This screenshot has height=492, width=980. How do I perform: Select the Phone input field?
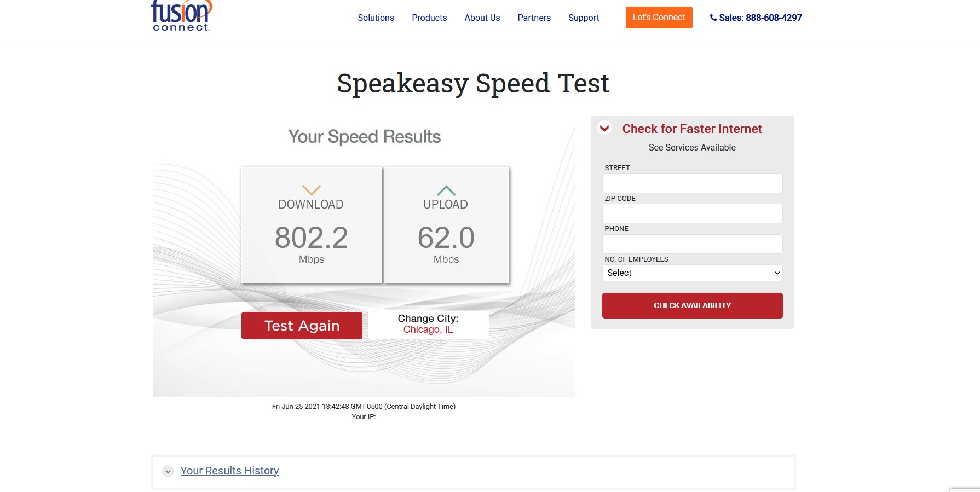692,244
